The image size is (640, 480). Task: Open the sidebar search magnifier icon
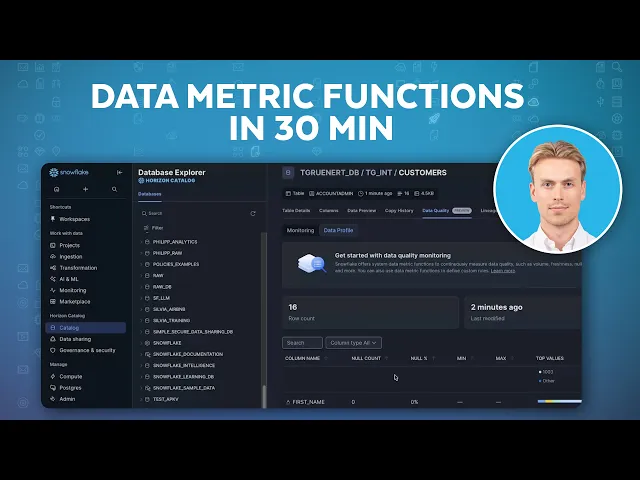(x=114, y=189)
